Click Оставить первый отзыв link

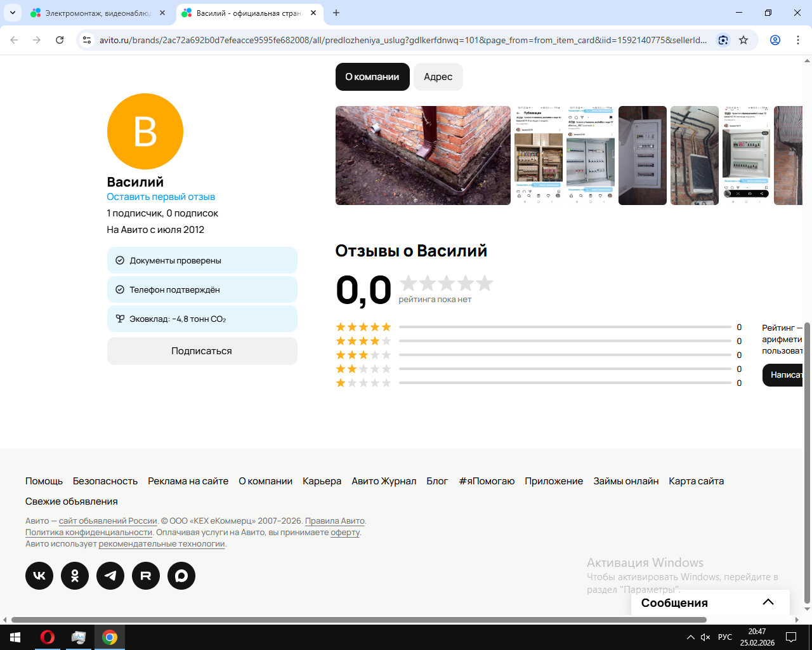161,197
